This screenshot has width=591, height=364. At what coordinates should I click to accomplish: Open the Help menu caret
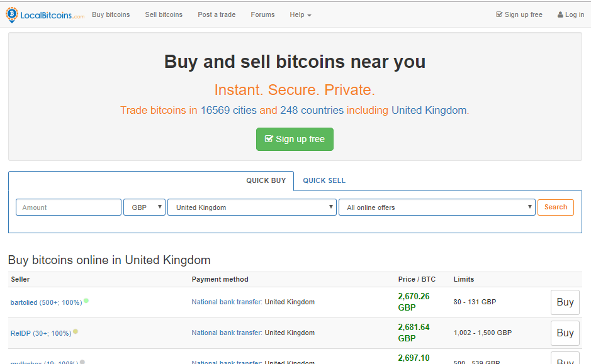click(310, 16)
